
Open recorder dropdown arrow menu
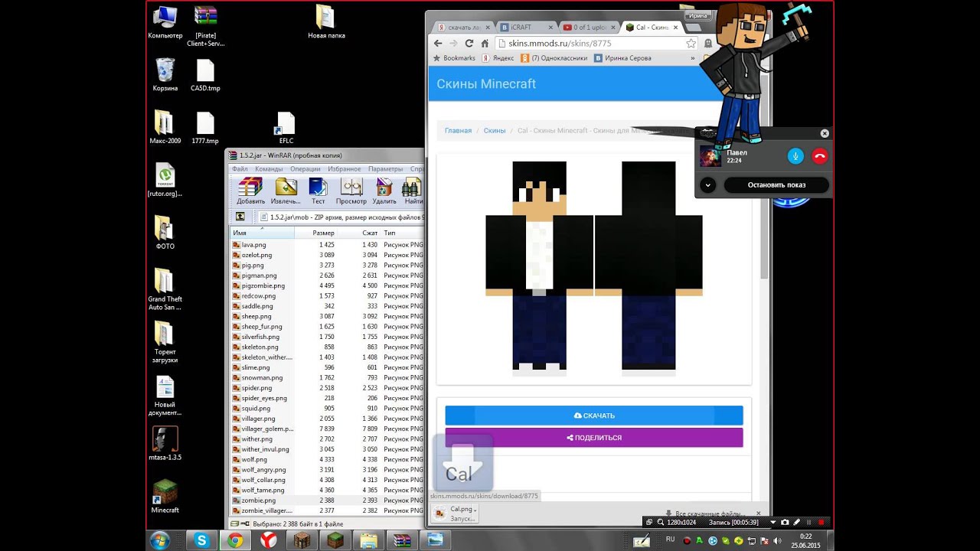click(x=773, y=522)
